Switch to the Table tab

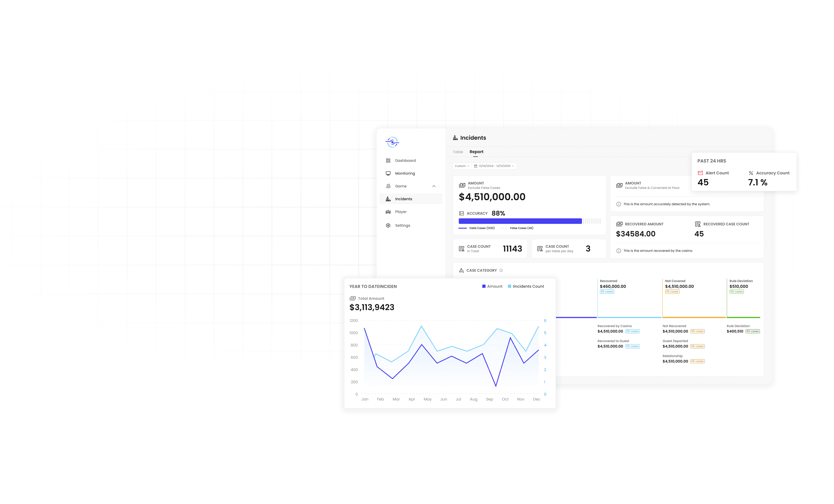tap(458, 152)
